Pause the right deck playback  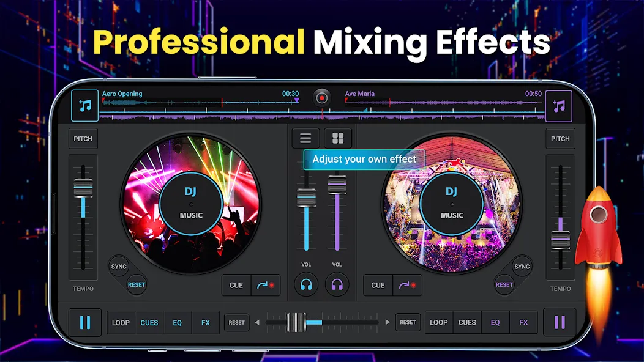[560, 323]
